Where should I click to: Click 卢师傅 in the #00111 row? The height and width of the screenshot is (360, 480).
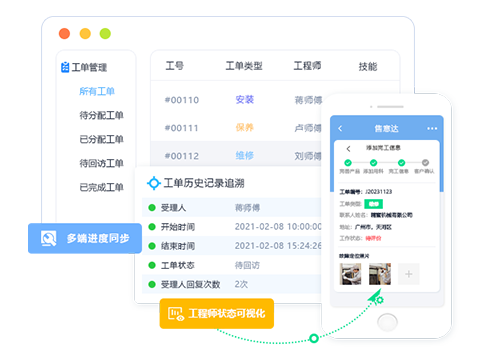click(x=308, y=128)
